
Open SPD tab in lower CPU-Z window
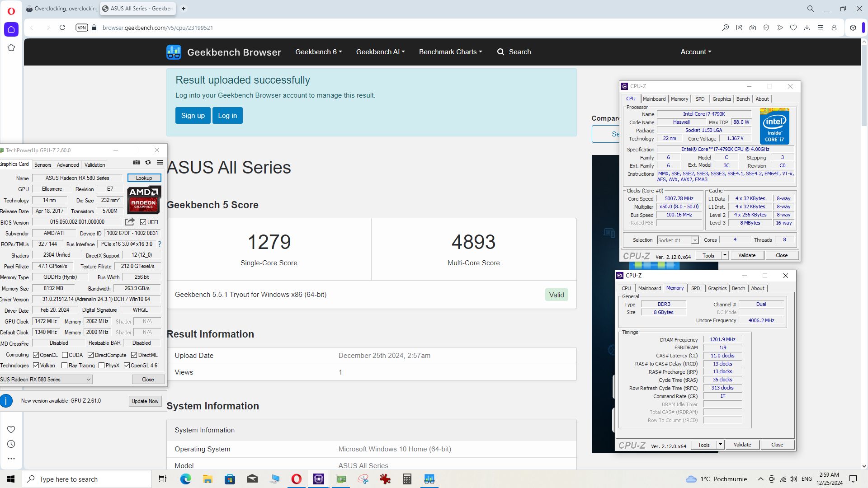pos(696,288)
